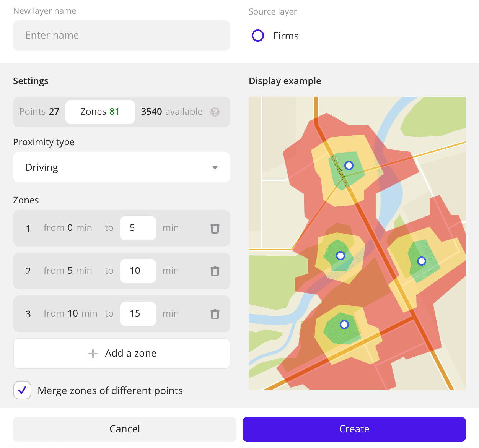The image size is (479, 448).
Task: Click the 'from 10 min' label
Action: 70,313
